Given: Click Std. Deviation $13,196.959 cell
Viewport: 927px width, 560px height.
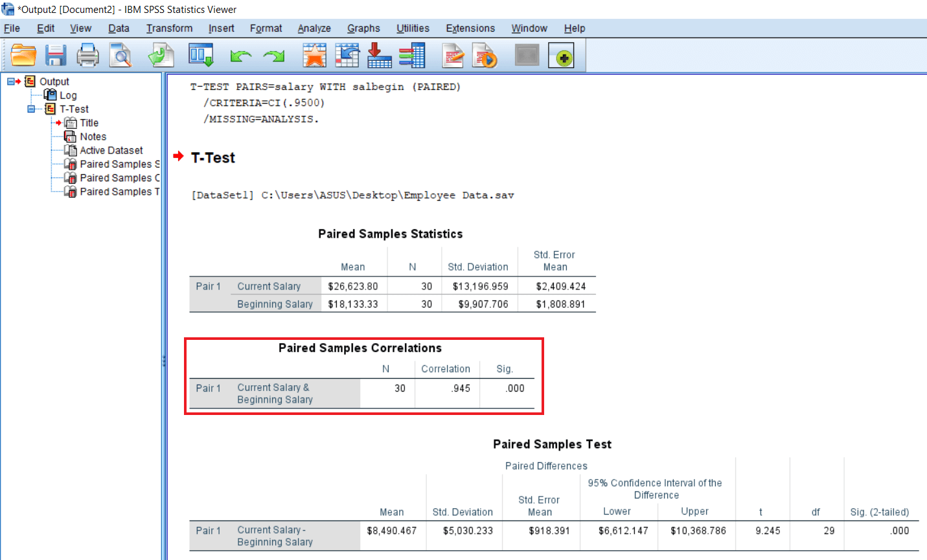Looking at the screenshot, I should click(481, 286).
